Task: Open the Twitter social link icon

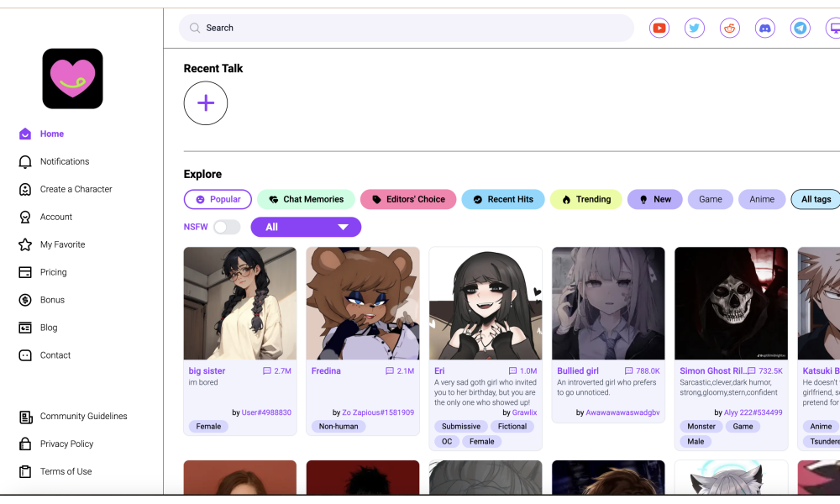Action: pos(695,28)
